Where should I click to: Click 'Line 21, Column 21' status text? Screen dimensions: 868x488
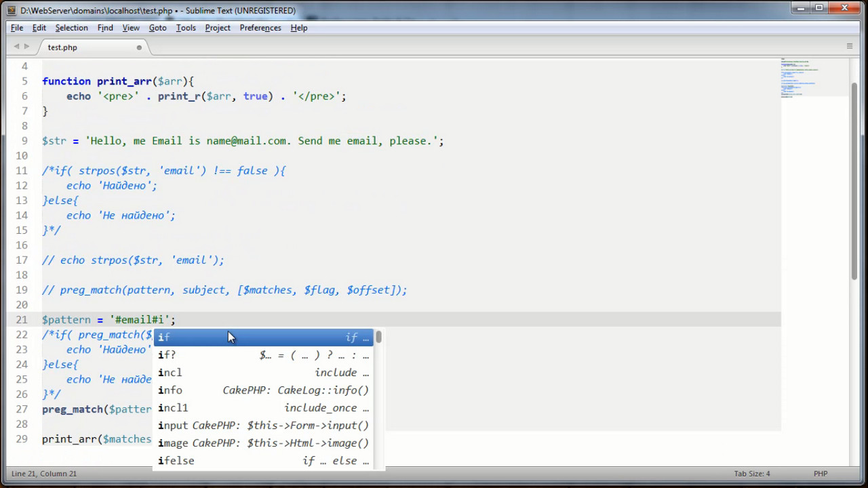44,474
